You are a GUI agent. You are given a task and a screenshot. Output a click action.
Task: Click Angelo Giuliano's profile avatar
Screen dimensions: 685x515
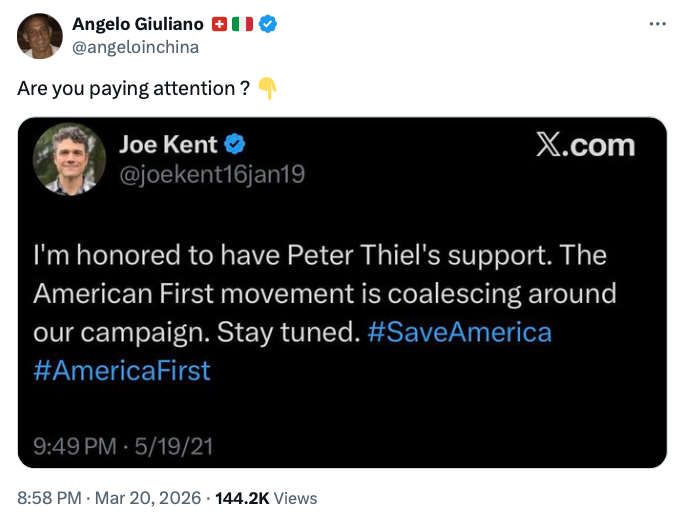[40, 36]
